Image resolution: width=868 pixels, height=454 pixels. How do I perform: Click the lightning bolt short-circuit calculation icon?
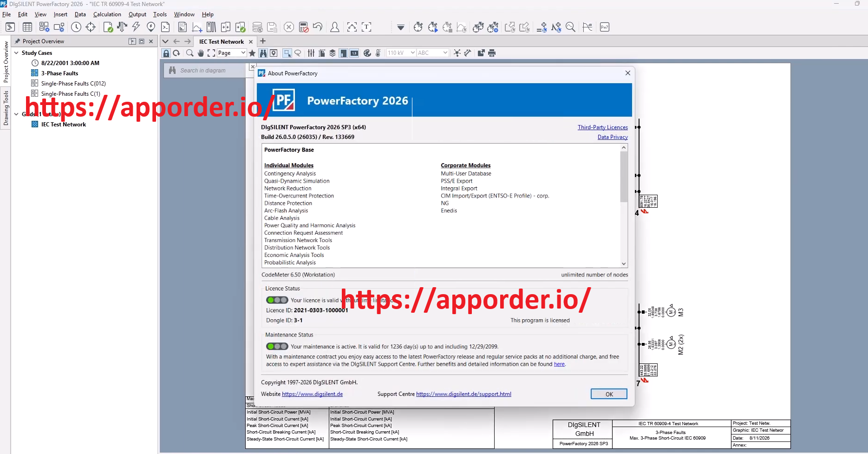coord(136,27)
